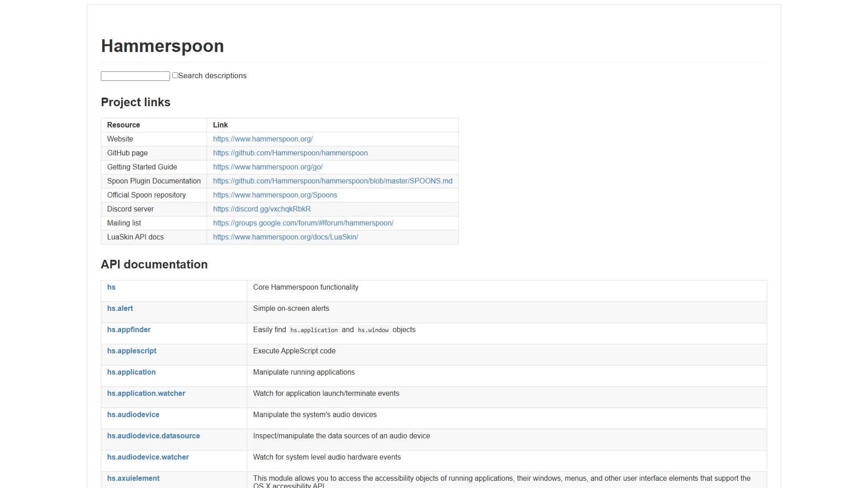Click the search input field
The image size is (868, 488).
tap(135, 76)
